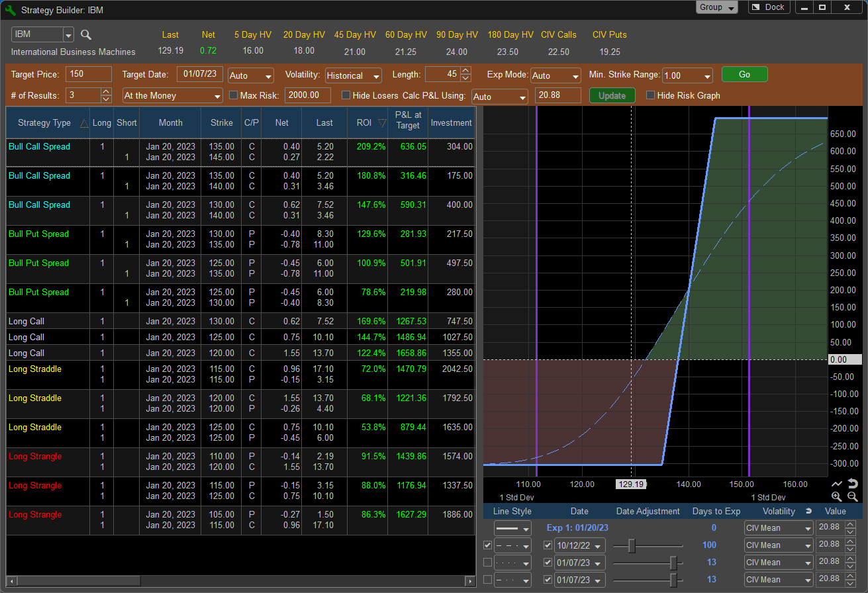The width and height of the screenshot is (868, 593).
Task: Click the reset arrow beside Volatility header
Action: tap(808, 512)
